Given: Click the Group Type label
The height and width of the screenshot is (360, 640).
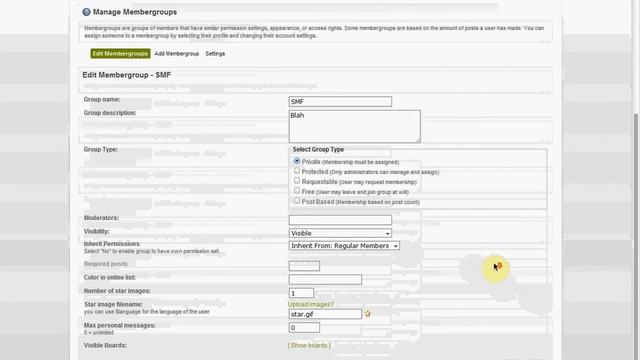Looking at the screenshot, I should click(100, 149).
